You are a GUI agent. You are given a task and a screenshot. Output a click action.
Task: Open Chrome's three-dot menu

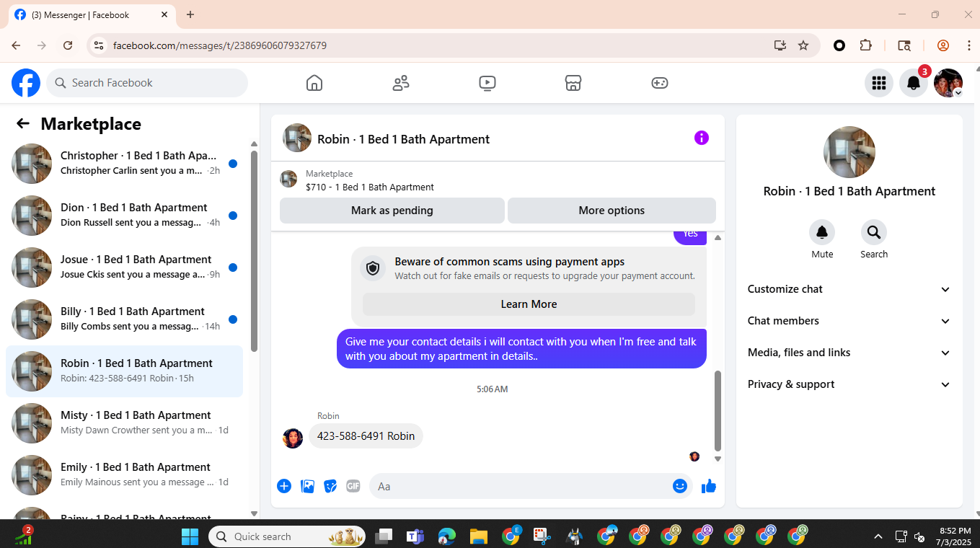[968, 45]
